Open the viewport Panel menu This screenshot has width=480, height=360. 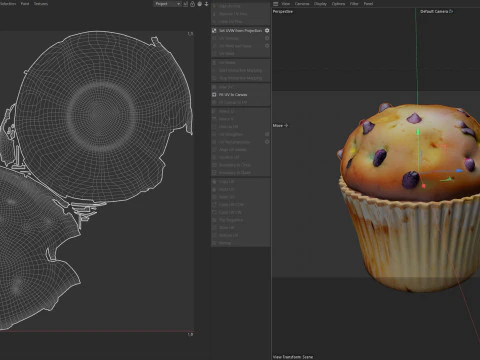click(x=368, y=4)
